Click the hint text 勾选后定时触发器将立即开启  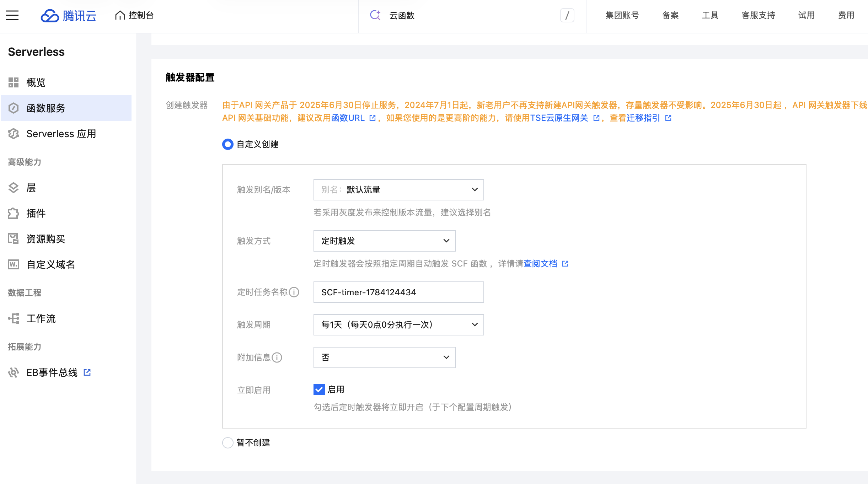click(x=369, y=407)
